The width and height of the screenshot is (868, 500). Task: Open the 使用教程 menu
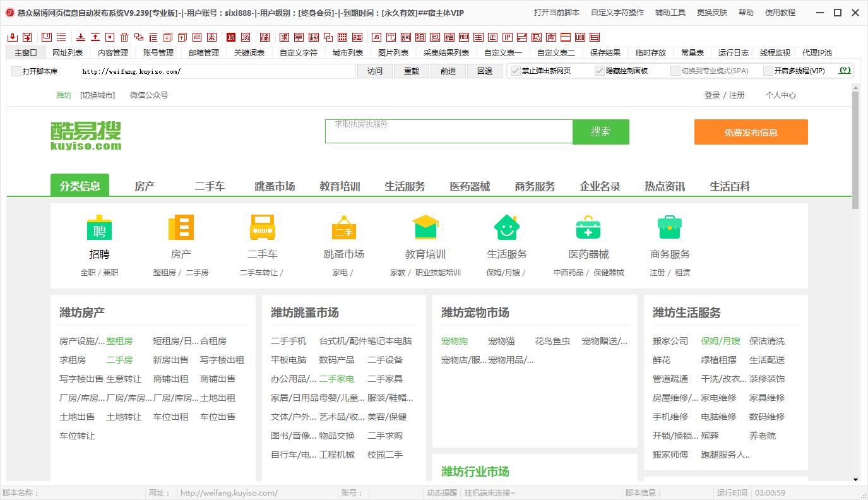(780, 12)
